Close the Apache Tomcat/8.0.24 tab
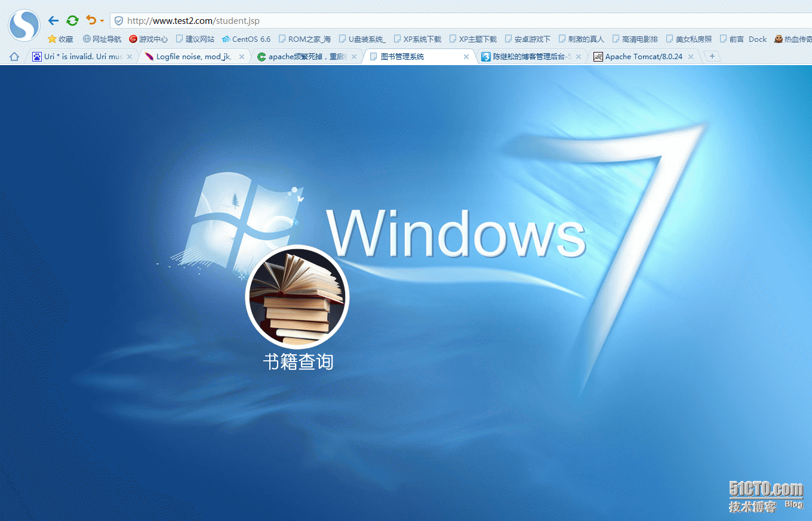Screen dimensions: 812x521 tap(691, 57)
